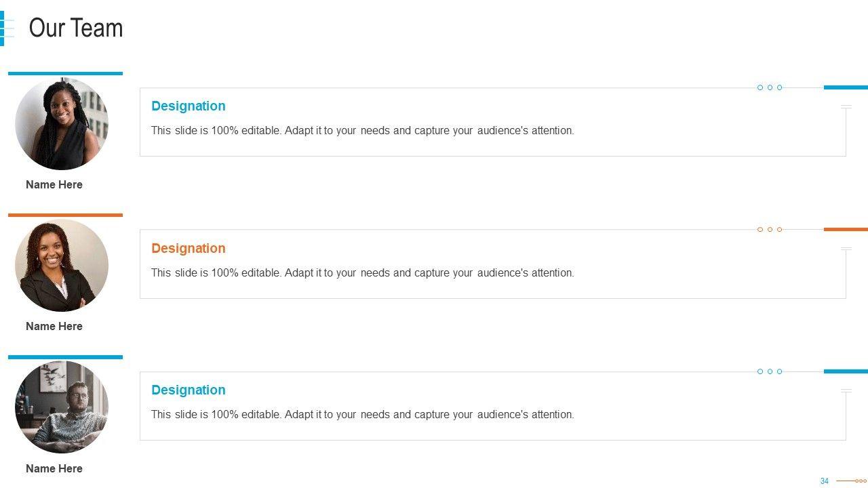Click the bottom row's Designation heading
Image resolution: width=868 pixels, height=488 pixels.
[x=189, y=390]
